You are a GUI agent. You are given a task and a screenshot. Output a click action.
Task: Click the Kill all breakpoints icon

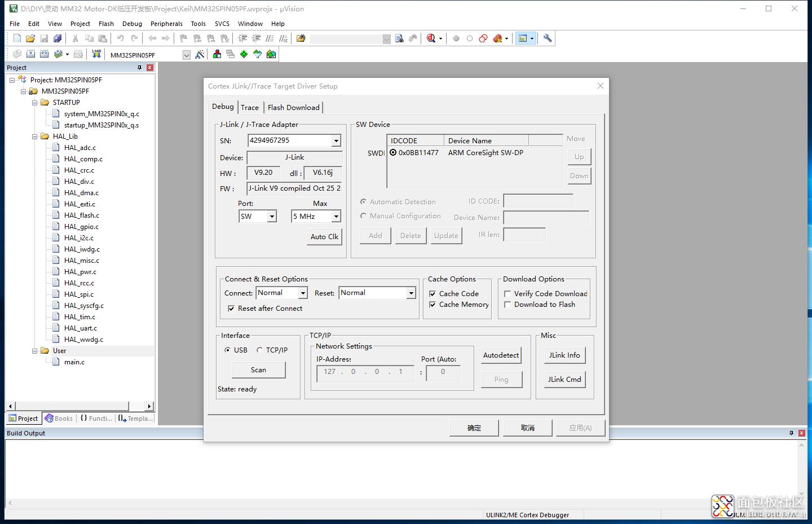click(x=497, y=38)
